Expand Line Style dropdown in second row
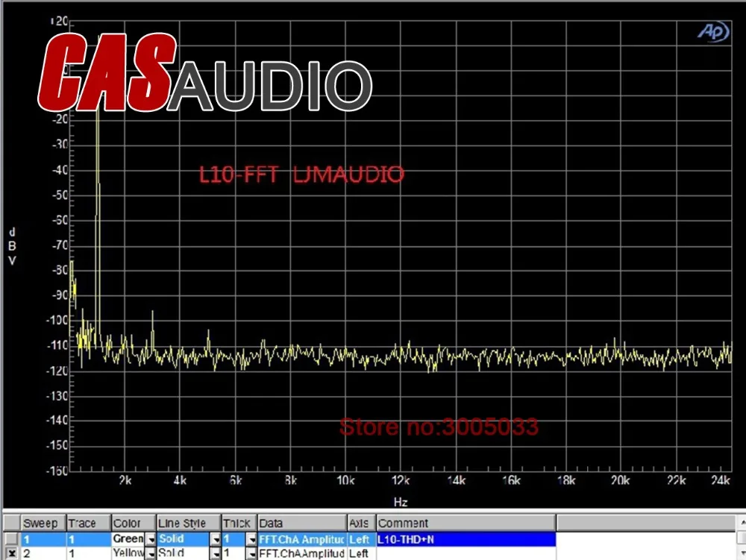The height and width of the screenshot is (560, 746). (216, 553)
